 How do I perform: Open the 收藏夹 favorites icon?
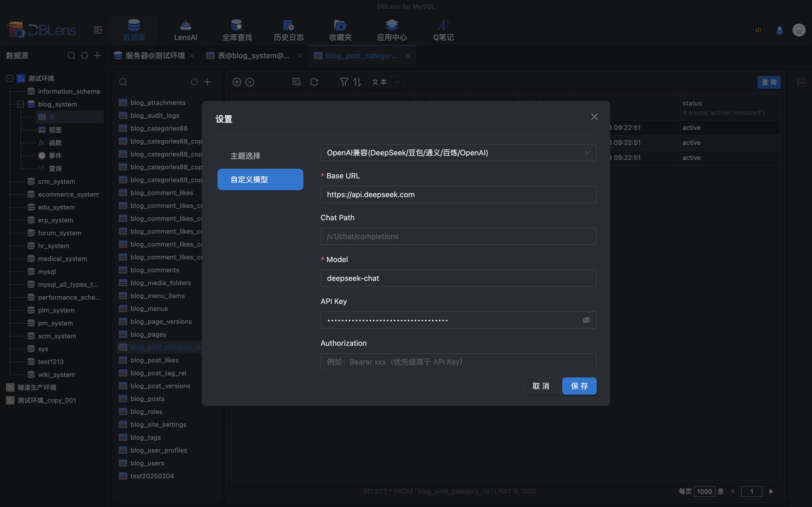click(x=340, y=30)
